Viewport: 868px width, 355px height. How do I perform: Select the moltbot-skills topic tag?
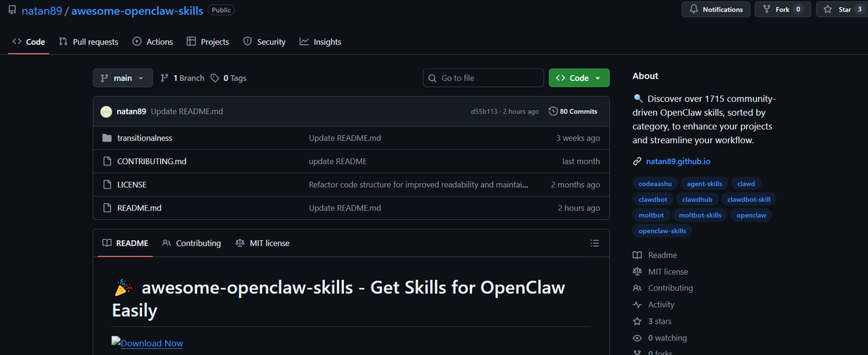pyautogui.click(x=700, y=215)
